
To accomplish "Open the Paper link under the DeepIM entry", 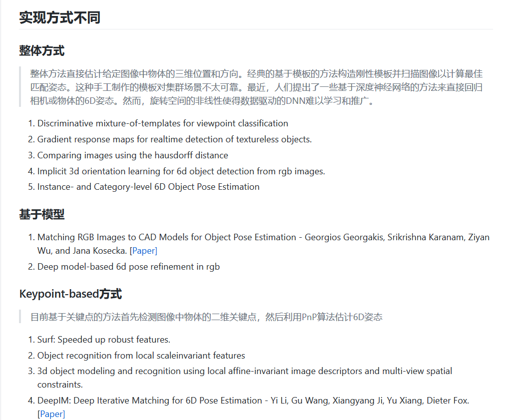I will point(52,414).
